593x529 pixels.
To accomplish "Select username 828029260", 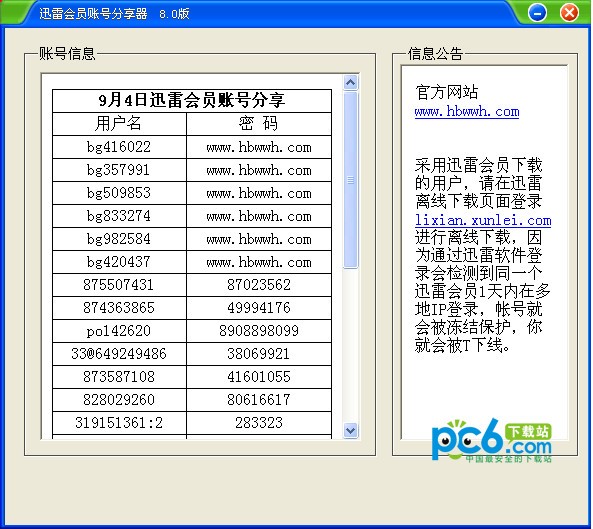I will pyautogui.click(x=119, y=400).
